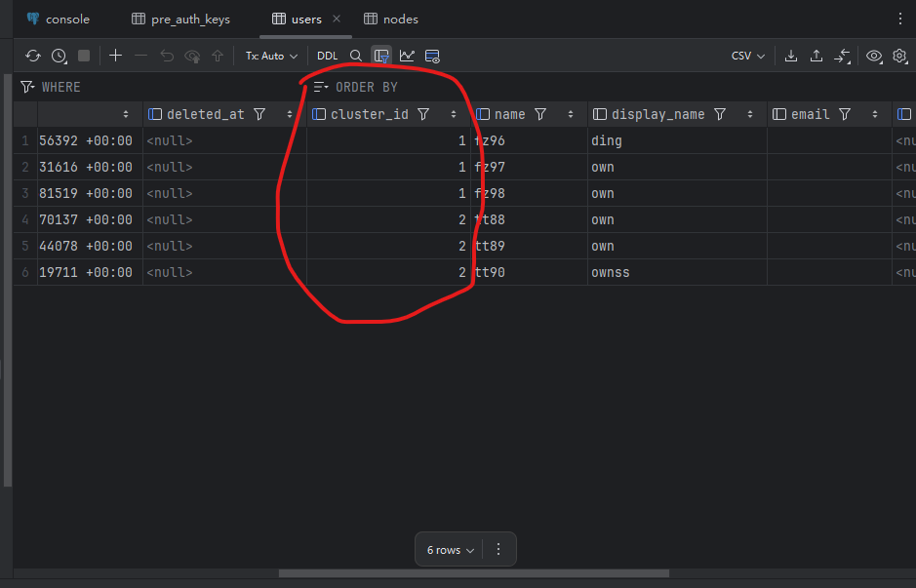Screen dimensions: 916x588
Task: Open the data editor settings gear
Action: point(899,57)
